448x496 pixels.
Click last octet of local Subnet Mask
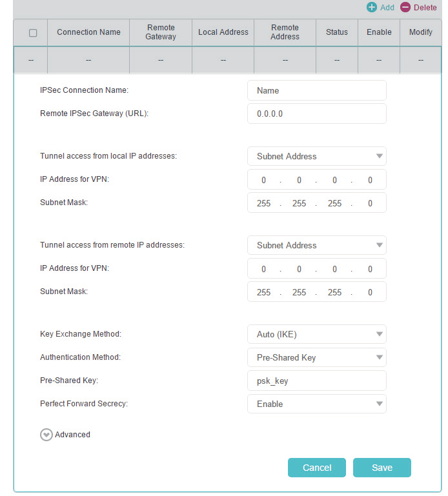[370, 203]
